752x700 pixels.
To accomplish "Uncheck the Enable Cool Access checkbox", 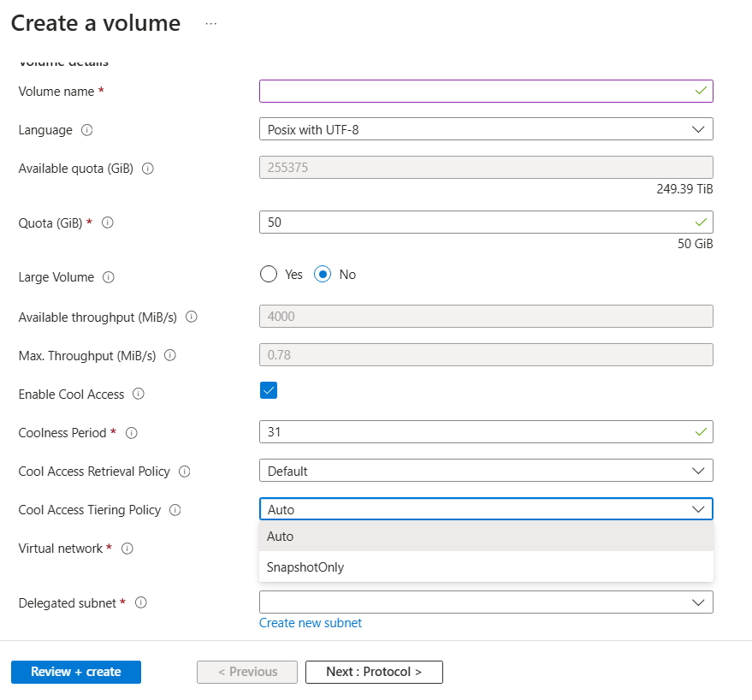I will click(269, 391).
